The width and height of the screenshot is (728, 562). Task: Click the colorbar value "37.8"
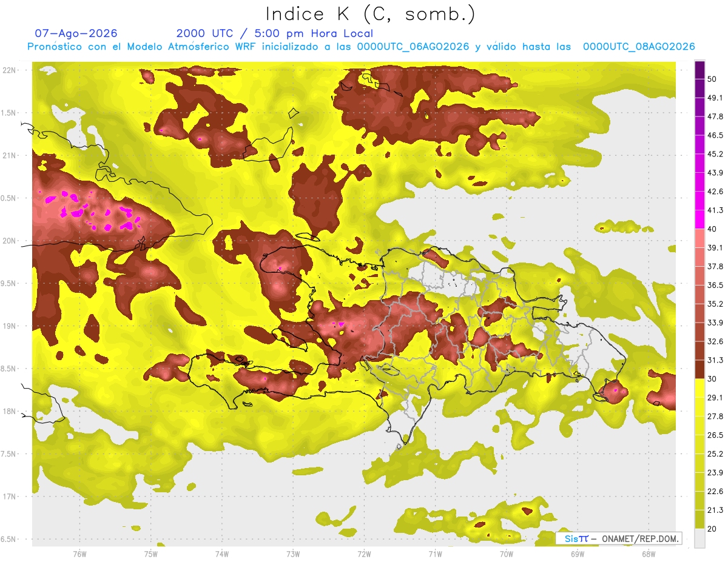715,266
